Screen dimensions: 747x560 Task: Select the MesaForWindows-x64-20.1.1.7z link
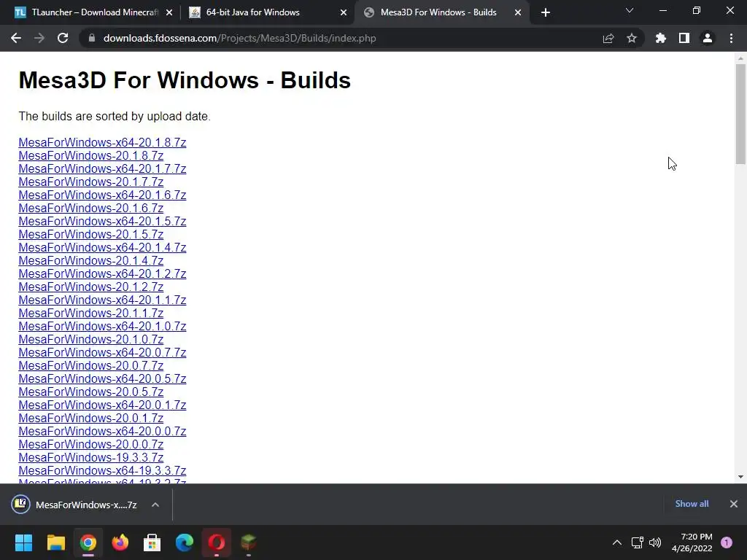pos(102,300)
